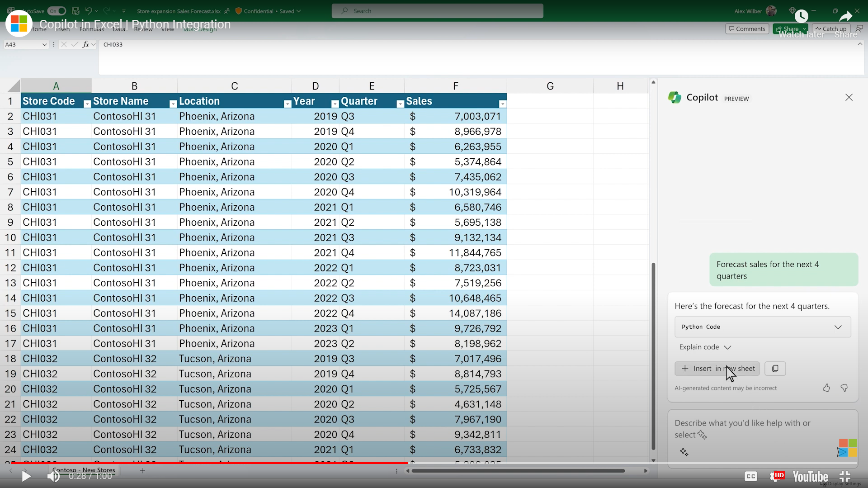The height and width of the screenshot is (488, 868).
Task: Click the thumbs up feedback icon
Action: point(826,388)
